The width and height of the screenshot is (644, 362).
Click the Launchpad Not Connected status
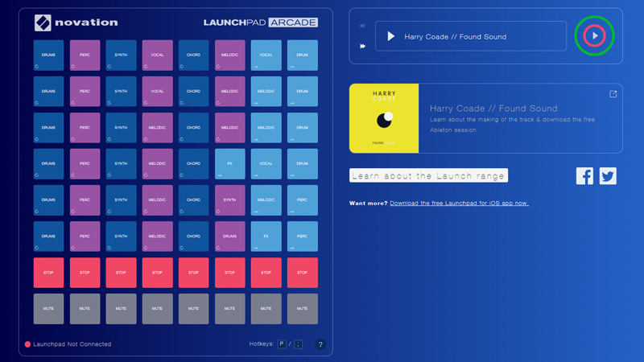68,344
